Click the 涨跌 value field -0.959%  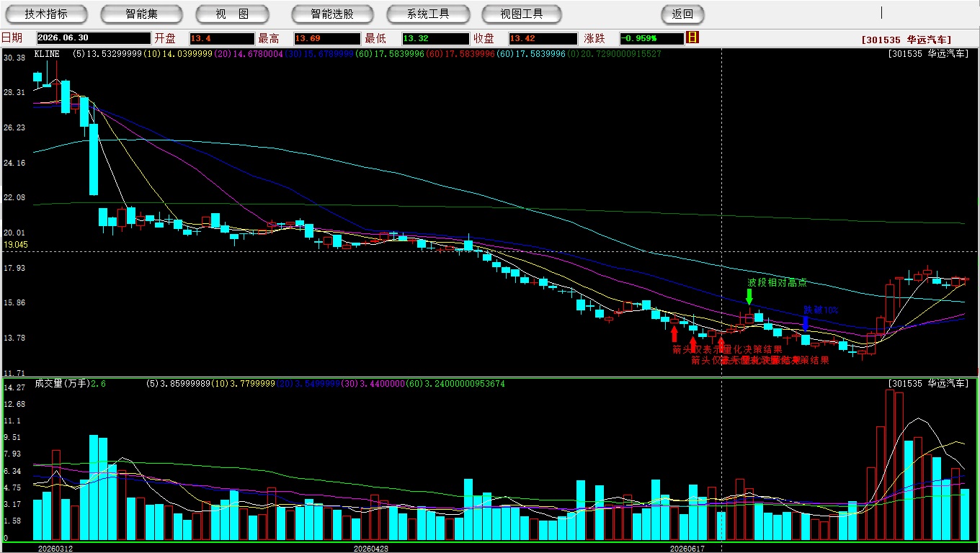pyautogui.click(x=651, y=38)
